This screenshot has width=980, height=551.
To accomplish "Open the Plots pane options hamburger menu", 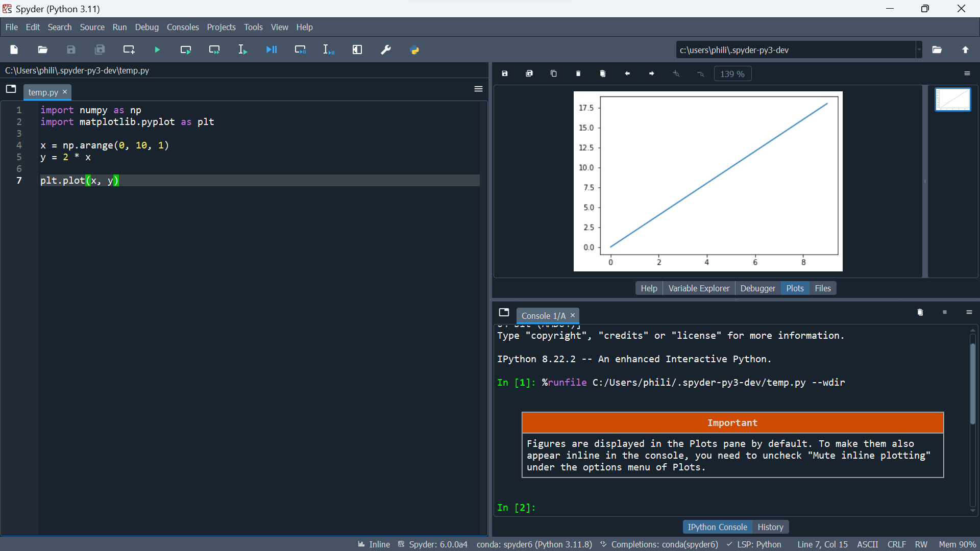I will point(967,74).
